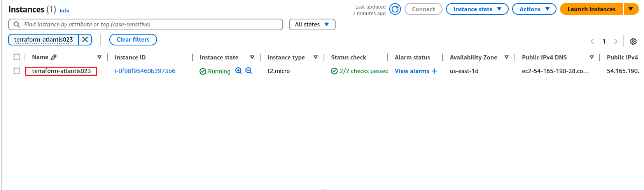Open Launch instances split-button arrow
The height and width of the screenshot is (190, 644).
pos(631,9)
